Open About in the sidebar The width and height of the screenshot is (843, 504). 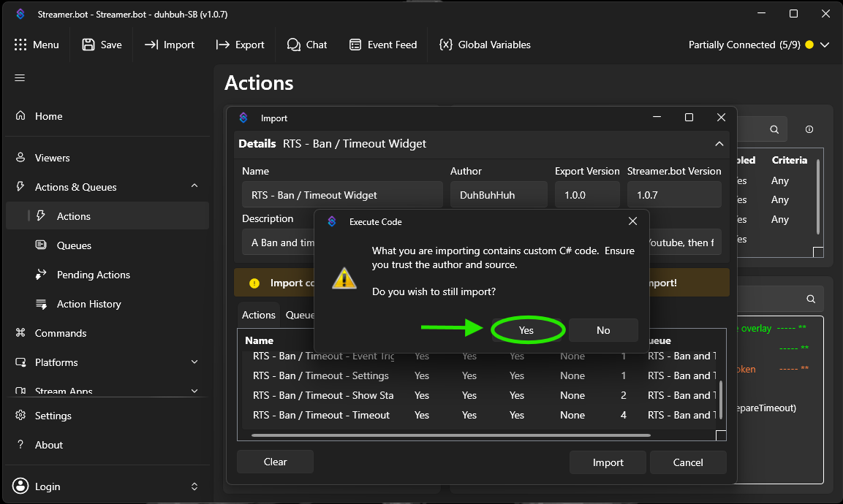107,445
